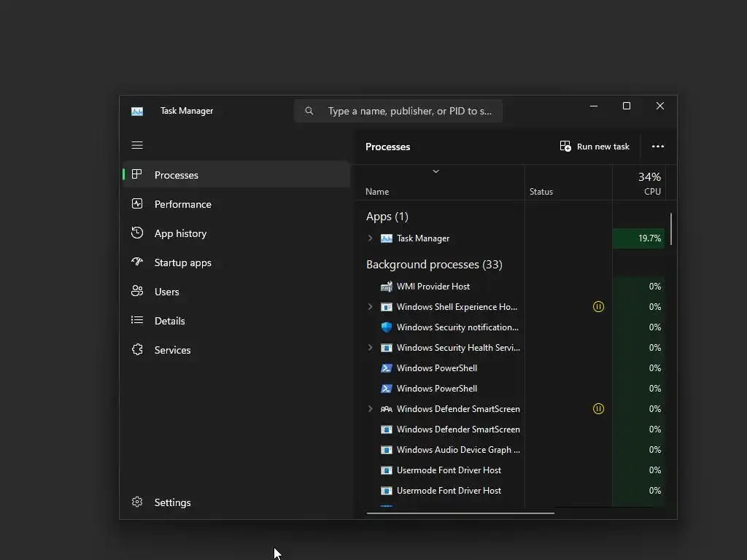Click the search magnifier icon
The width and height of the screenshot is (747, 560).
pos(309,111)
